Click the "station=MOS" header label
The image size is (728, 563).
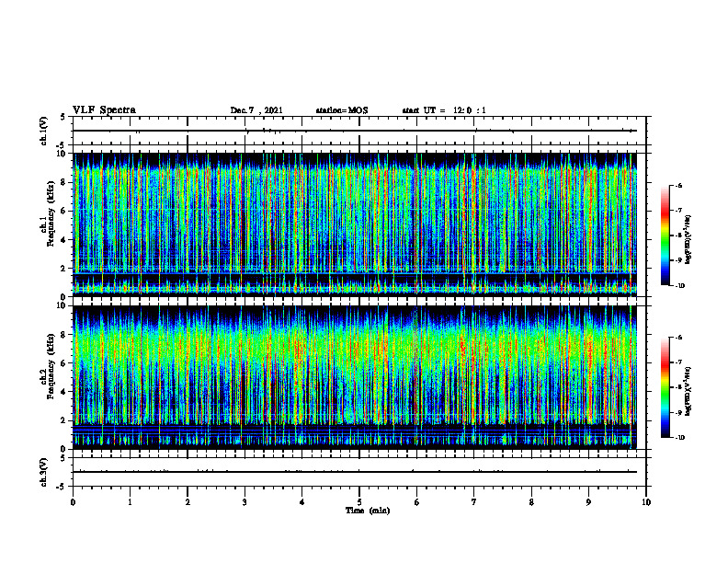point(342,110)
